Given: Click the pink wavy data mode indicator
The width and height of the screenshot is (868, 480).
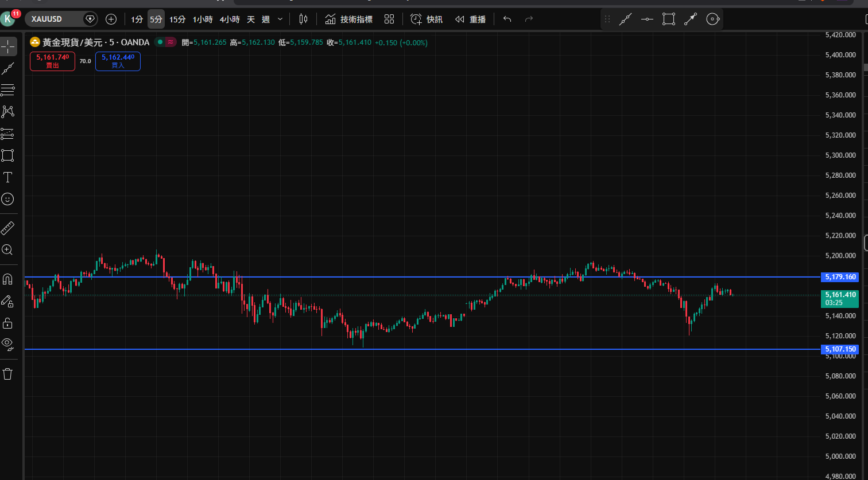Looking at the screenshot, I should pyautogui.click(x=170, y=42).
